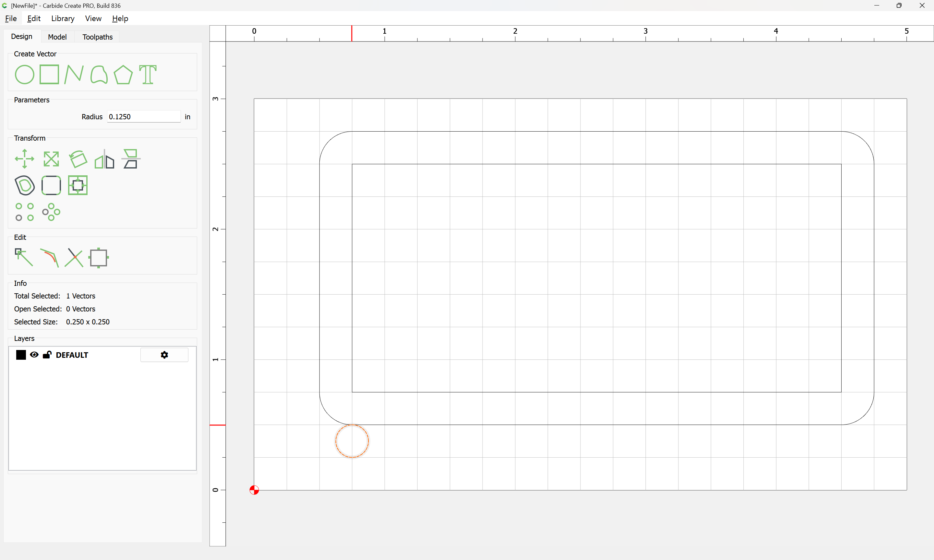Click the Radius input field
The width and height of the screenshot is (934, 560).
tap(143, 117)
